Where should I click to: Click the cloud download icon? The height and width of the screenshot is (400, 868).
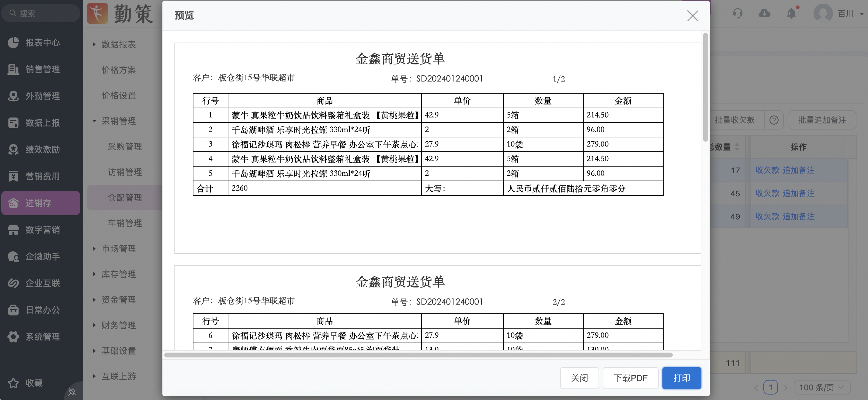(765, 13)
